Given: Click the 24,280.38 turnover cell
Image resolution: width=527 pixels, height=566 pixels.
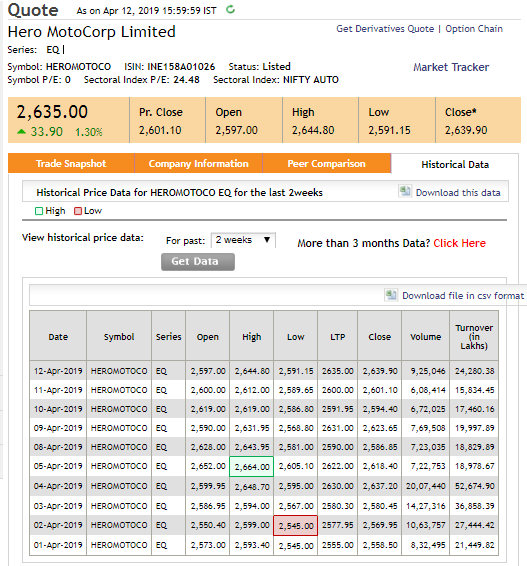Looking at the screenshot, I should tap(474, 371).
